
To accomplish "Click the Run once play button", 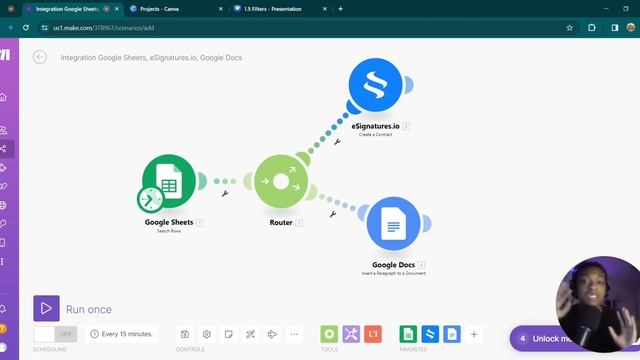I will pyautogui.click(x=46, y=308).
